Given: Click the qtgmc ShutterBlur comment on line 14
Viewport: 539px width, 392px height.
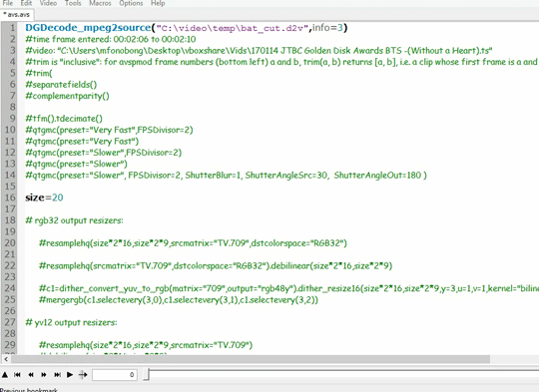Looking at the screenshot, I should [x=226, y=176].
